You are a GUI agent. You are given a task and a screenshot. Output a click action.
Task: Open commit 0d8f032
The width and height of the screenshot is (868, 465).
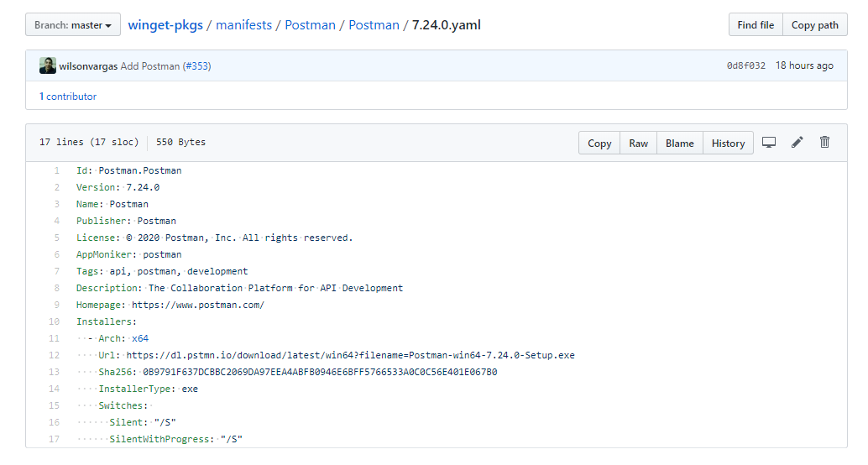[x=745, y=65]
